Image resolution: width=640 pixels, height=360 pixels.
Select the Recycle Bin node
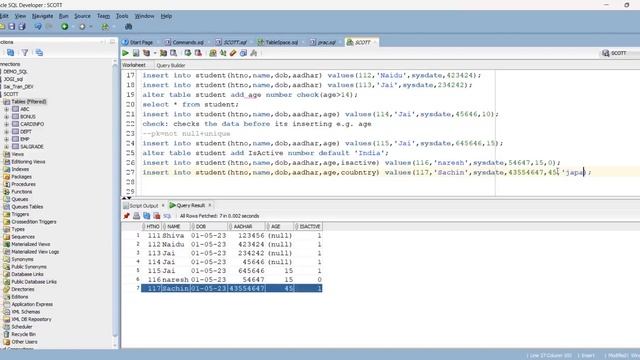coord(20,334)
